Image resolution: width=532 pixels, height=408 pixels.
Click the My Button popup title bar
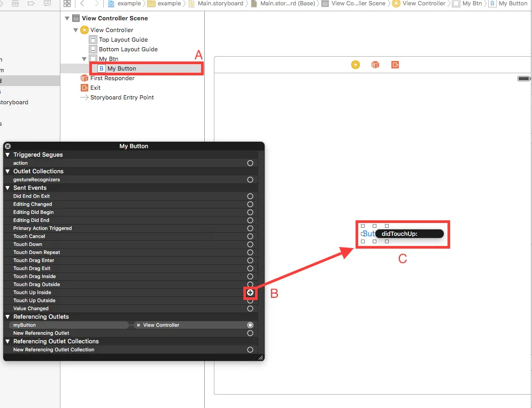point(134,146)
